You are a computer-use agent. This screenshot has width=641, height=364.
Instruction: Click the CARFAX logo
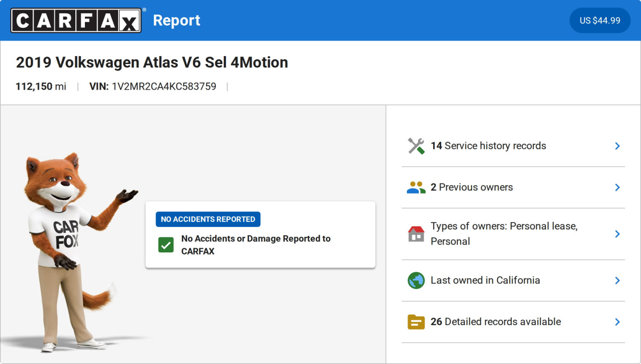[x=76, y=20]
